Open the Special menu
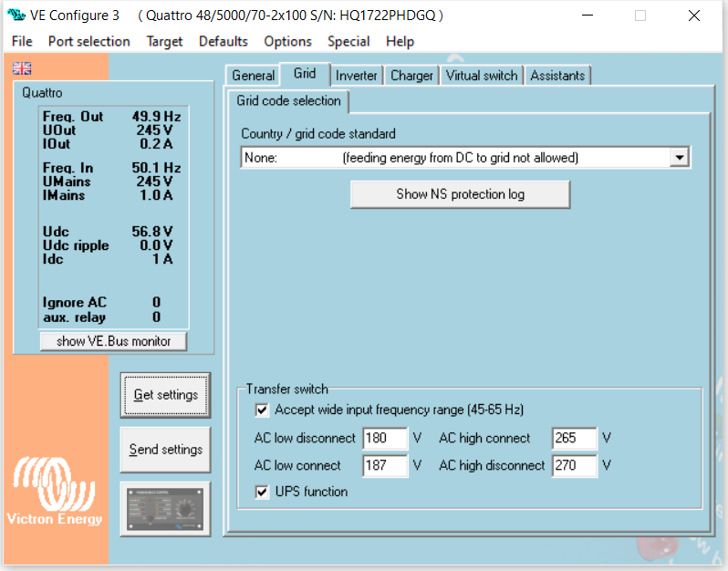 pos(348,41)
